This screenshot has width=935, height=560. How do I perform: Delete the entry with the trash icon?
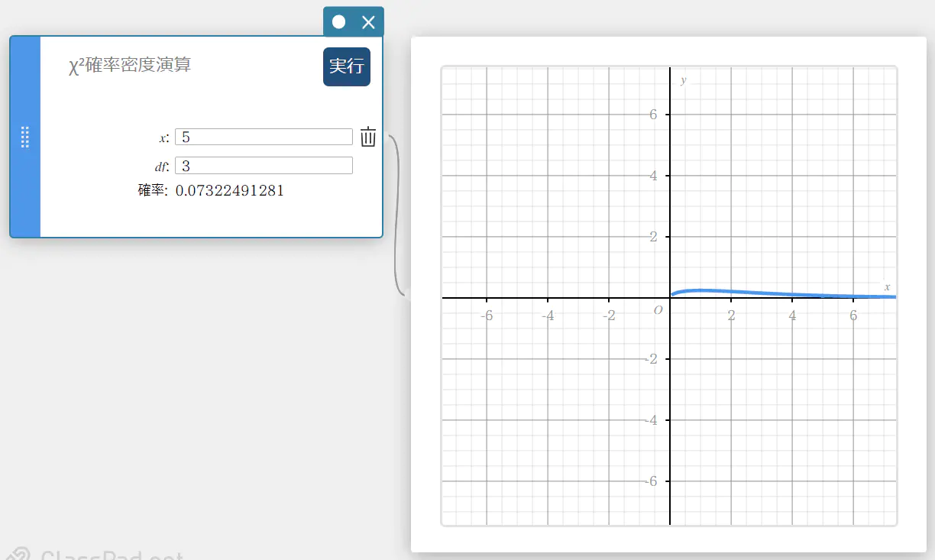click(368, 137)
